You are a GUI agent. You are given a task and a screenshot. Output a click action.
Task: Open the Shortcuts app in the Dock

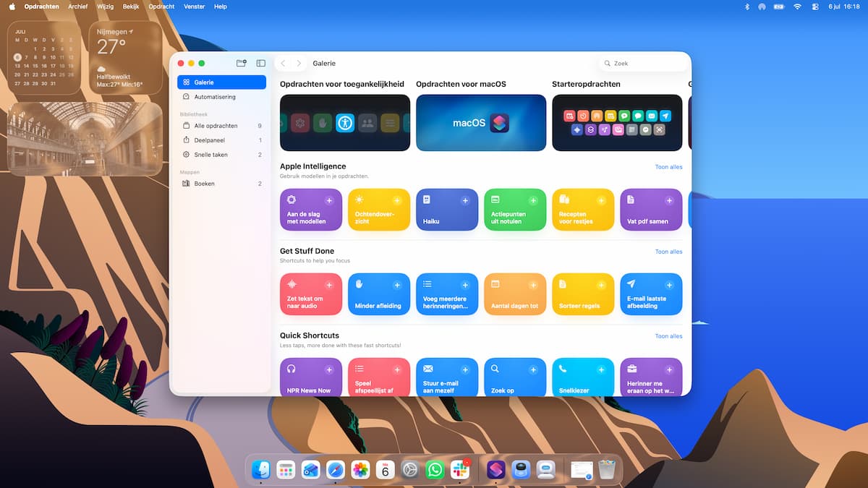[x=496, y=470]
